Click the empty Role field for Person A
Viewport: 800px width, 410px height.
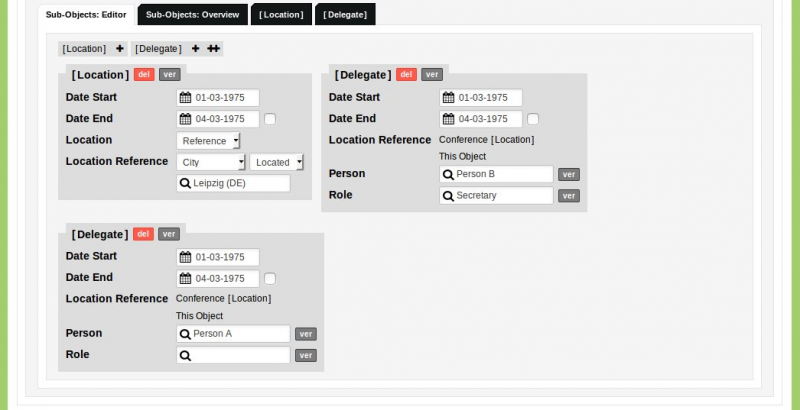(x=240, y=355)
